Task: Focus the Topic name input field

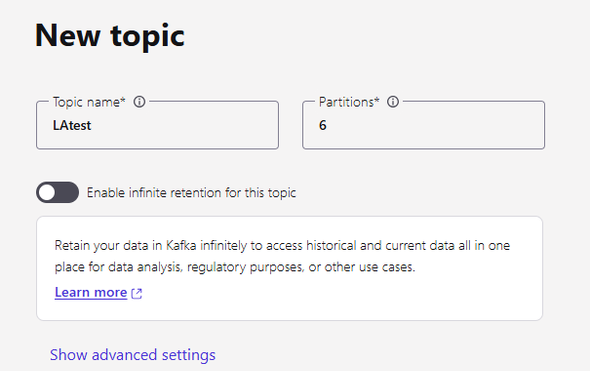Action: pos(157,125)
